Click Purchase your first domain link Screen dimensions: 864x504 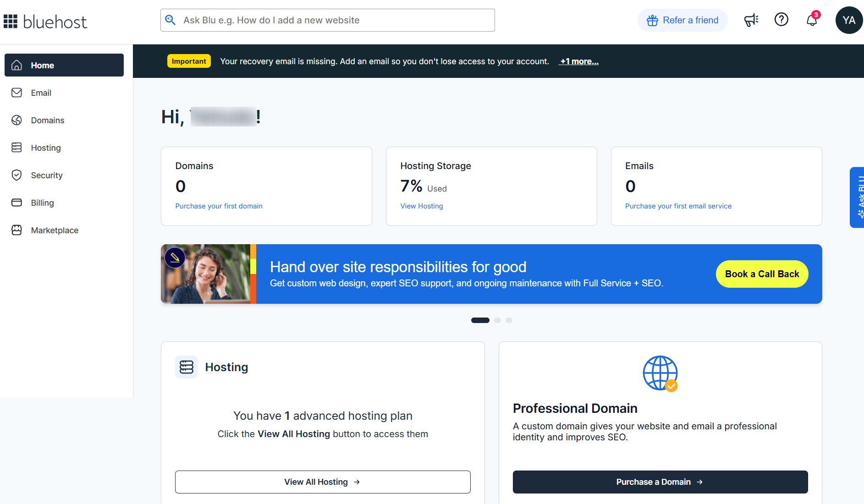[219, 206]
